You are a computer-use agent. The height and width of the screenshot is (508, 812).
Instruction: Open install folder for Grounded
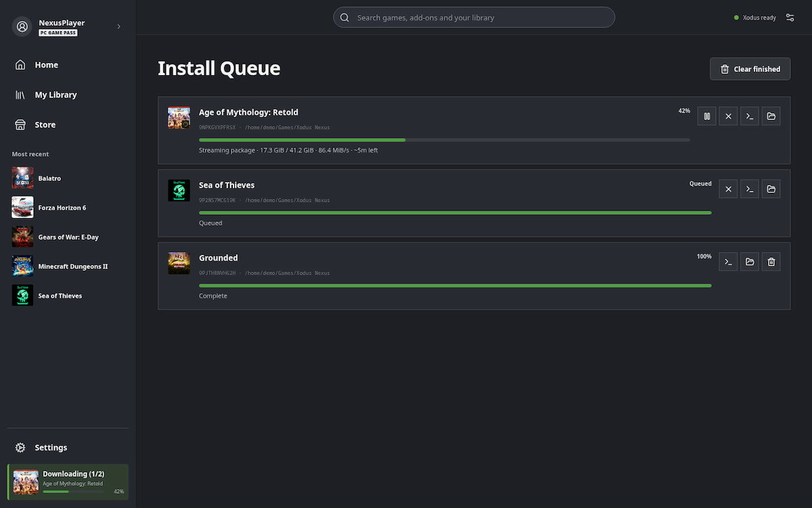tap(750, 261)
